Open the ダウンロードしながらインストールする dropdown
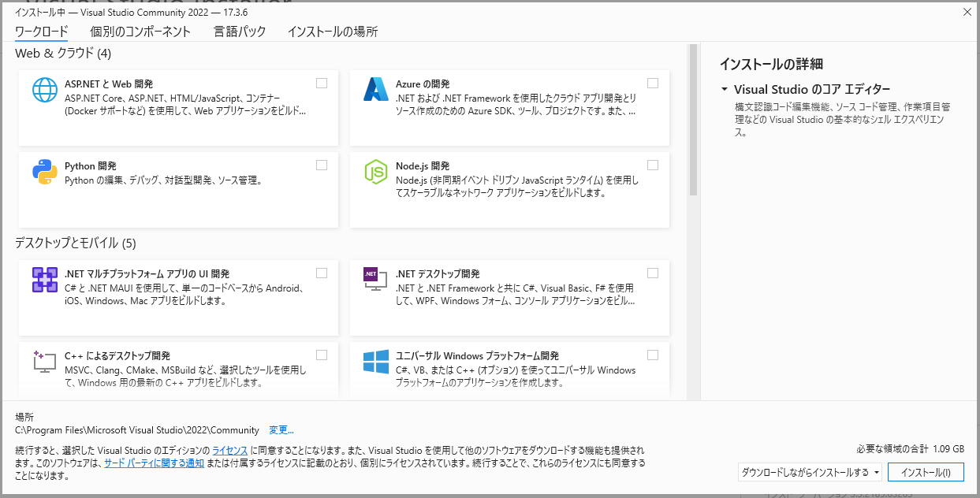The height and width of the screenshot is (498, 980). (810, 472)
